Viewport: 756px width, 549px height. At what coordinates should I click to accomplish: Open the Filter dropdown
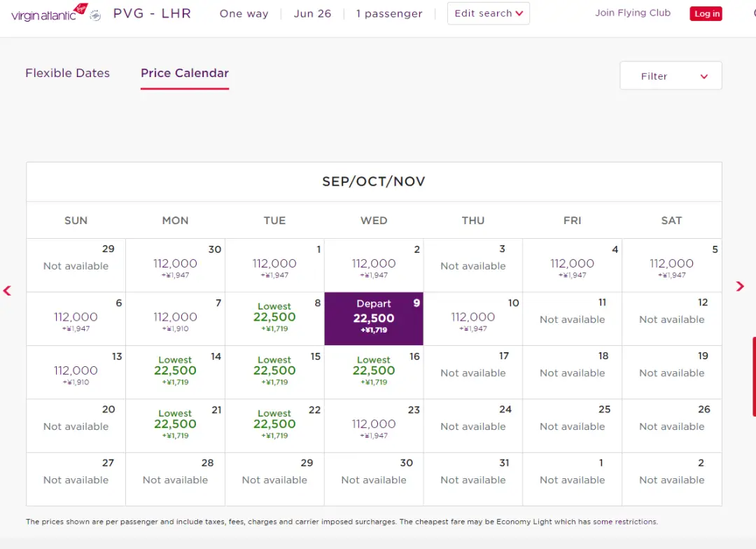tap(670, 76)
